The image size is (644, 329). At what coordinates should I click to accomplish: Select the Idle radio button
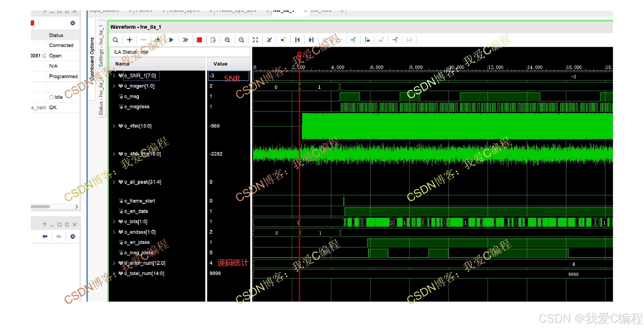pos(51,97)
